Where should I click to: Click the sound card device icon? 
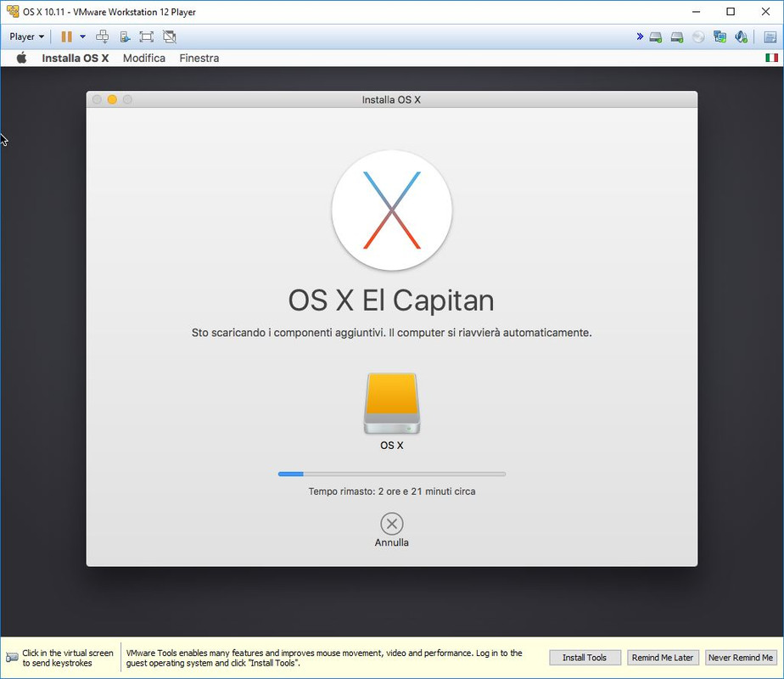pos(741,37)
